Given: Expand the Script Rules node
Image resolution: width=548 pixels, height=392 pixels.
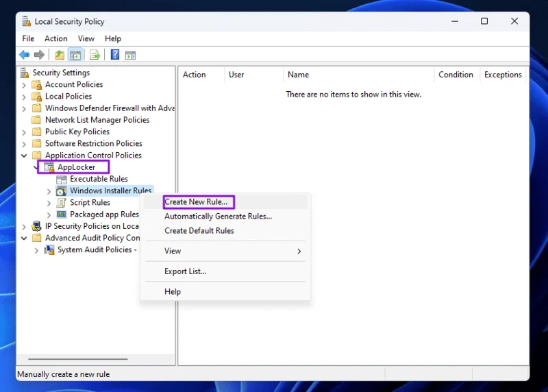Looking at the screenshot, I should (x=49, y=203).
